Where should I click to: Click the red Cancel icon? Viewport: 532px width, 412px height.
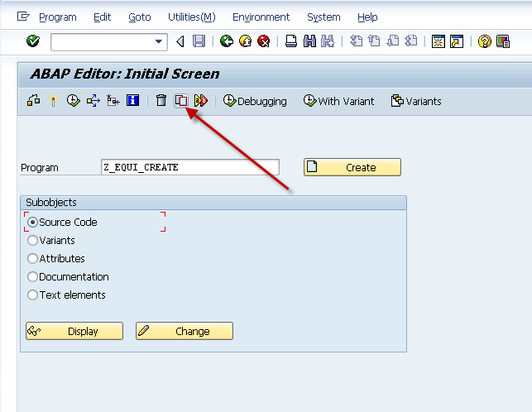pos(263,41)
